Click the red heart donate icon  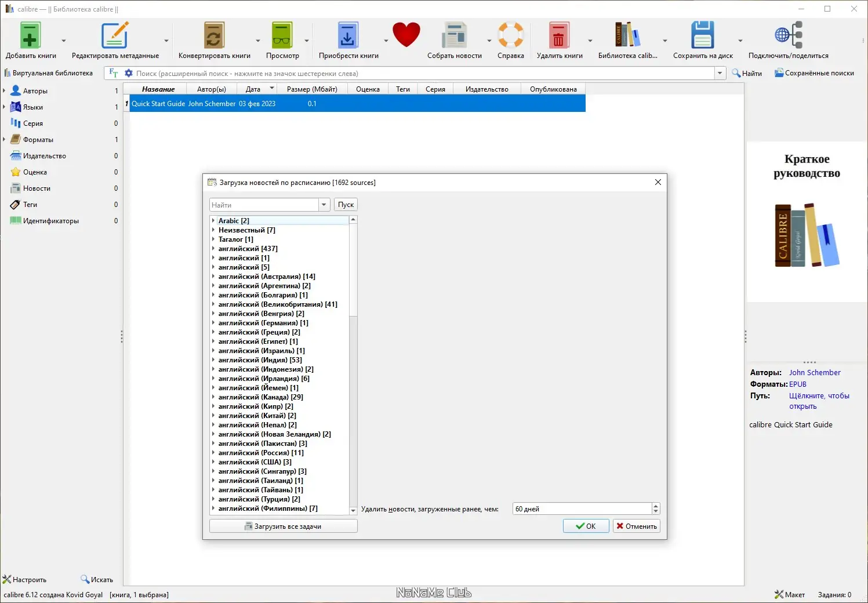coord(406,35)
